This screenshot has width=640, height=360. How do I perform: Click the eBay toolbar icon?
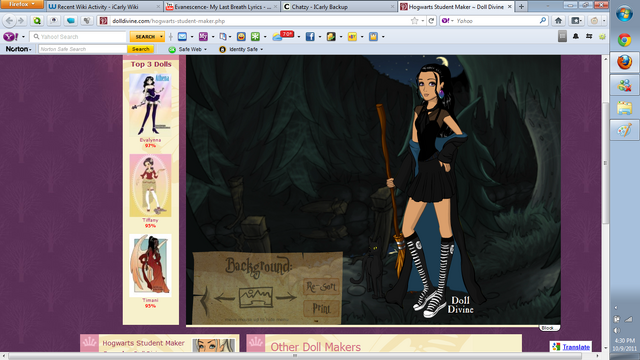point(352,37)
